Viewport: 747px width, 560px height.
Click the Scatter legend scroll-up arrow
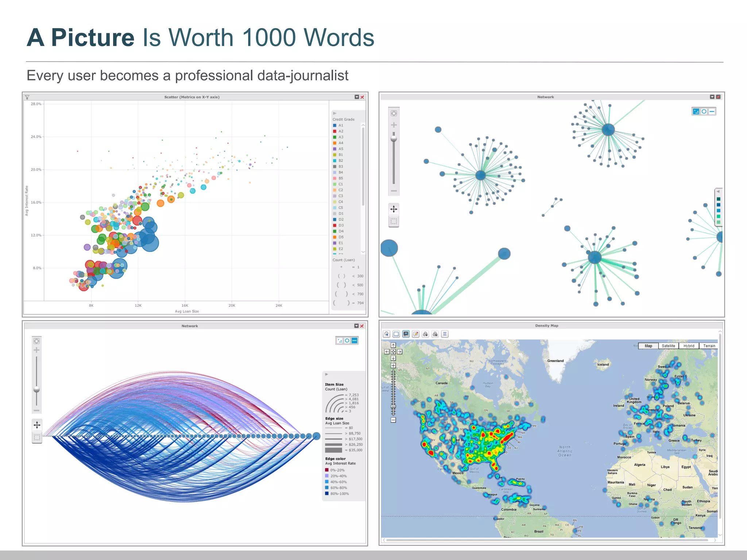pyautogui.click(x=363, y=125)
